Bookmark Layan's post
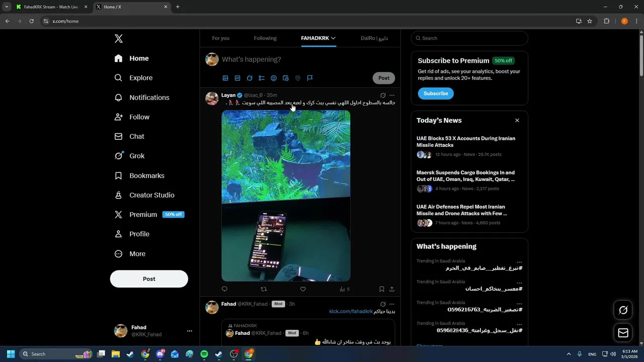This screenshot has height=362, width=644. (x=382, y=289)
